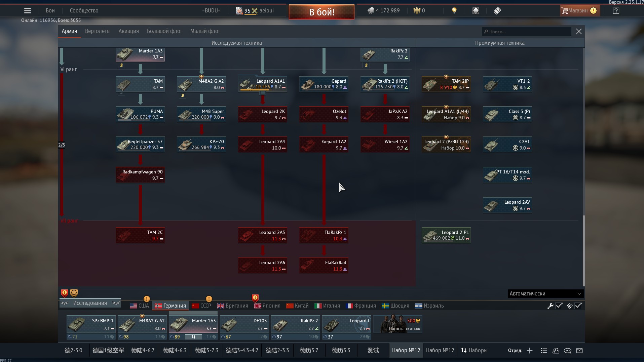This screenshot has width=644, height=362.
Task: Toggle the auto-refill ammo checkbox
Action: coord(578,306)
